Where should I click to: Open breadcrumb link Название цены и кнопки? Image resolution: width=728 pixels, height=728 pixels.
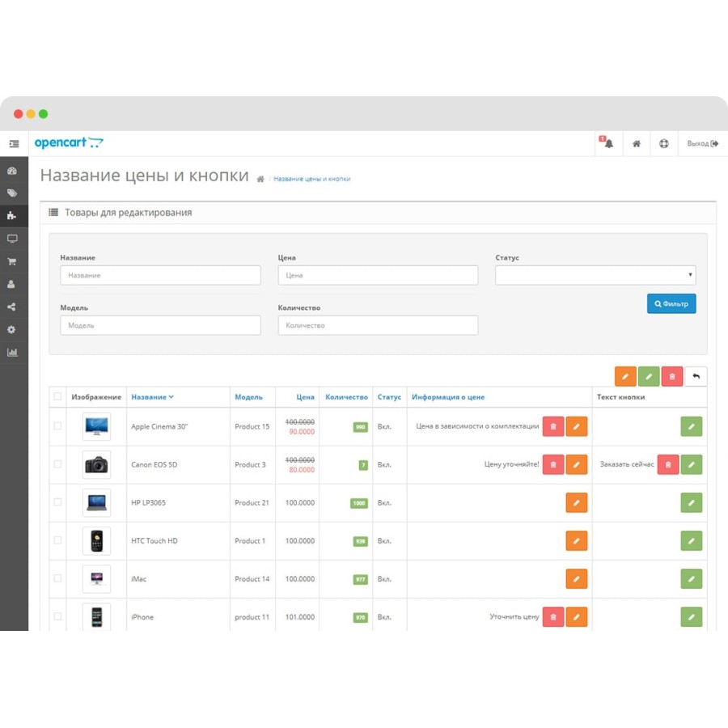[312, 179]
